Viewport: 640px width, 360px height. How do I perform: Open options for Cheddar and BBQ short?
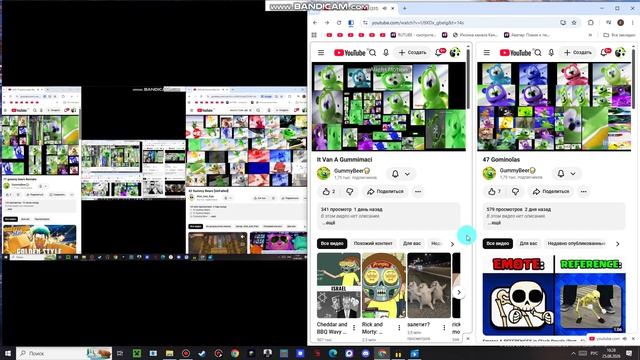354,328
